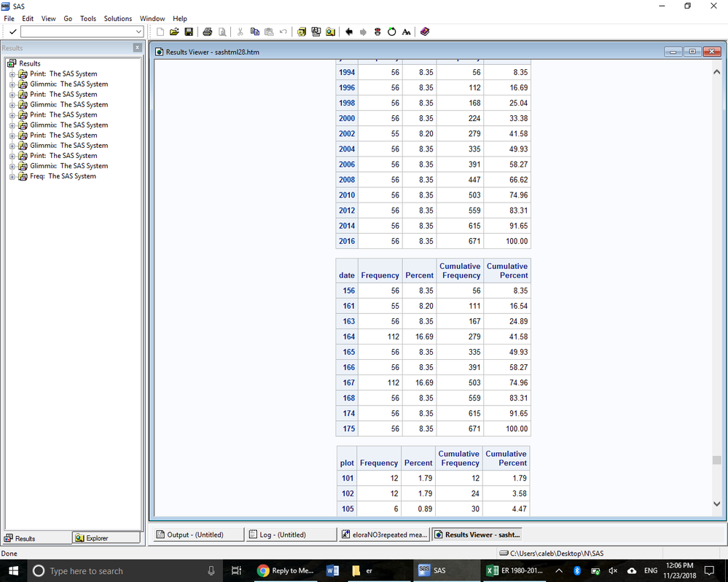The height and width of the screenshot is (582, 728).
Task: Expand the Freq: The SAS System node
Action: (x=12, y=176)
